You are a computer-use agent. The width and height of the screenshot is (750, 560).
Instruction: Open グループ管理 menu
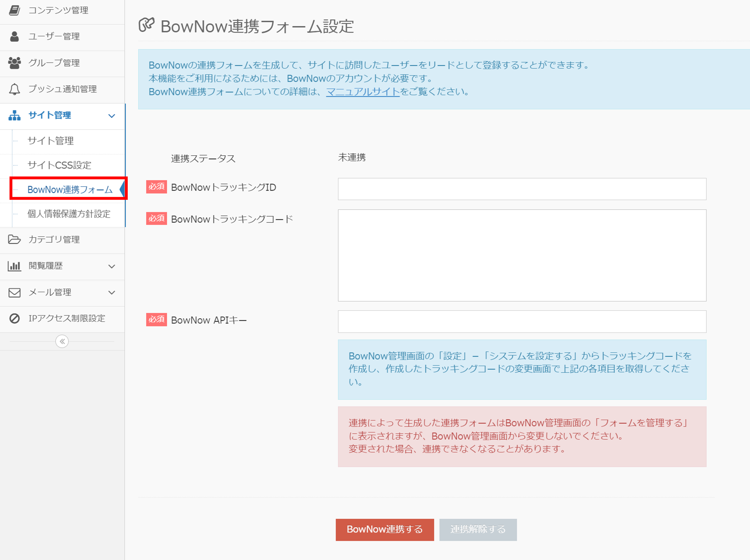pos(62,63)
